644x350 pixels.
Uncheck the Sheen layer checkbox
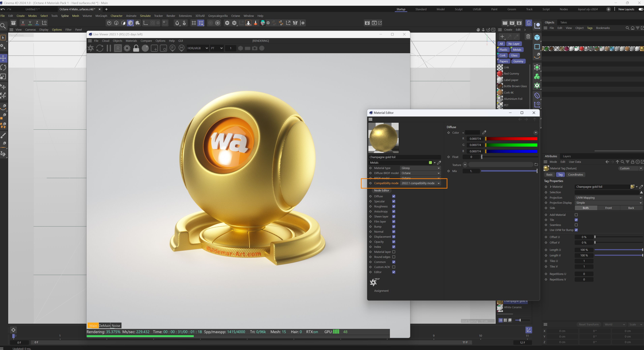(393, 217)
